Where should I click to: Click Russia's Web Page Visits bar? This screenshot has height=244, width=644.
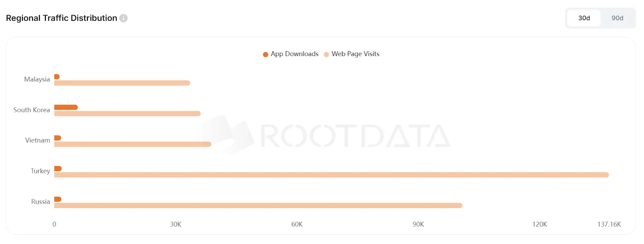tap(258, 205)
